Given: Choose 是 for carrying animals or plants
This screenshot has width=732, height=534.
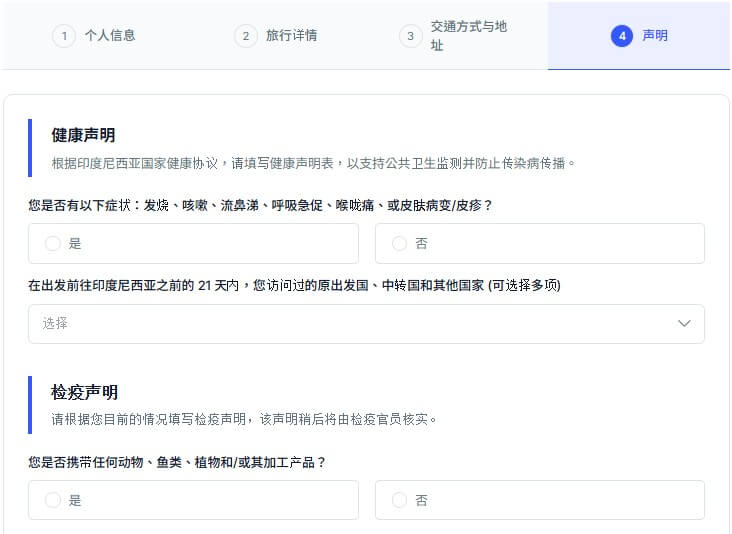Looking at the screenshot, I should coord(53,500).
